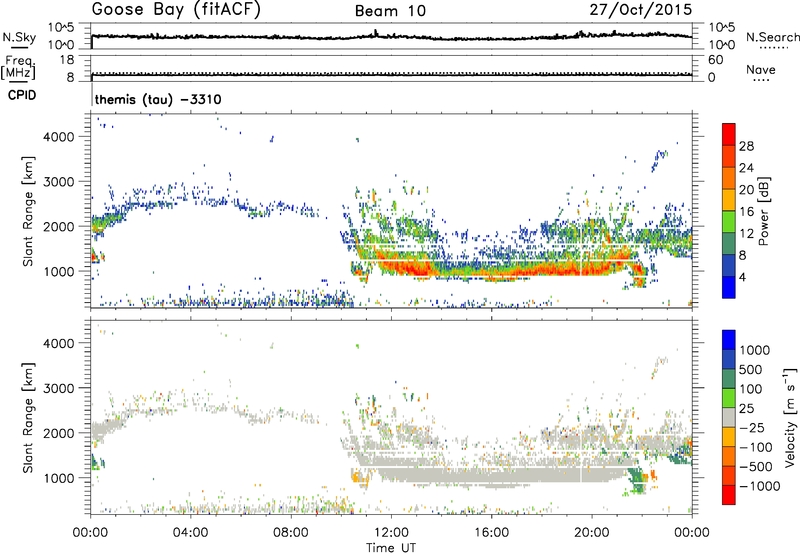Image resolution: width=800 pixels, height=554 pixels.
Task: Click the 'N.Sky' legend label
Action: coord(19,37)
